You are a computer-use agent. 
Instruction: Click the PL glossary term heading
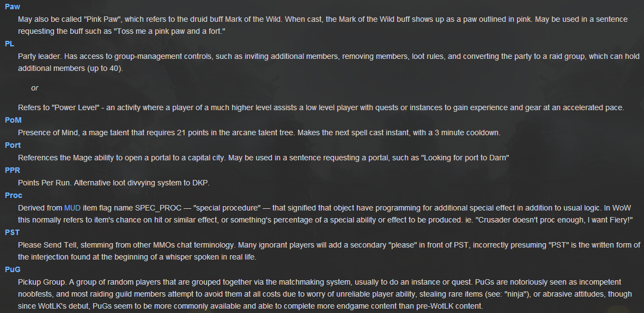(x=9, y=44)
